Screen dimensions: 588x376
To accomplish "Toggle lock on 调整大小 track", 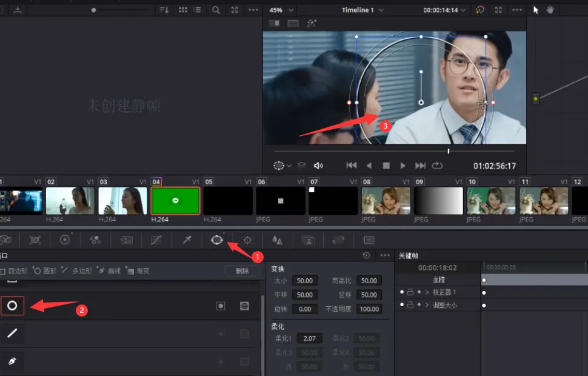I will [410, 304].
